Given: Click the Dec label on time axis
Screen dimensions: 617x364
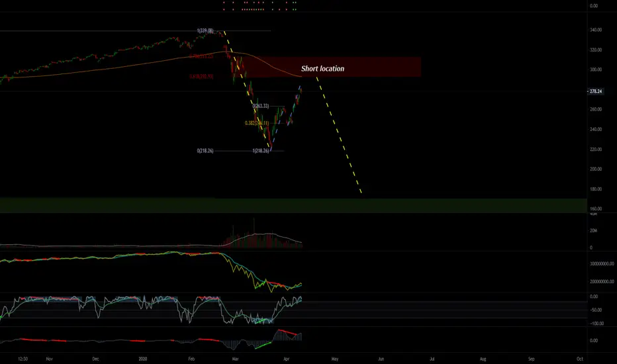Looking at the screenshot, I should click(95, 359).
